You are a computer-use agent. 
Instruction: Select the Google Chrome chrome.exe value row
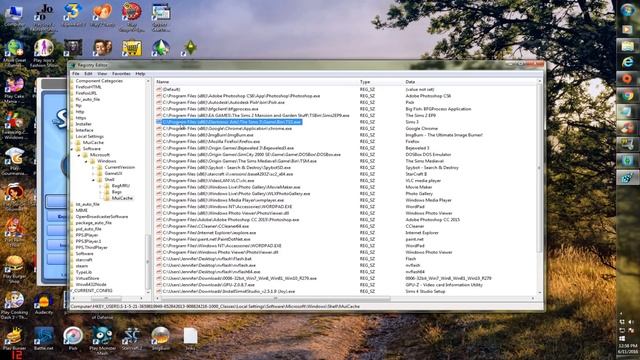point(227,129)
